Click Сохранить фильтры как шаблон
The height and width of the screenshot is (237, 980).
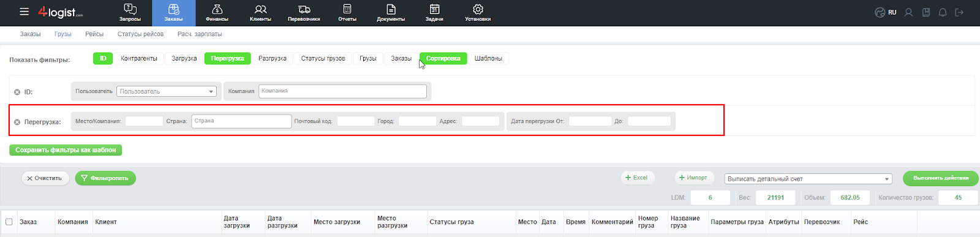point(66,150)
